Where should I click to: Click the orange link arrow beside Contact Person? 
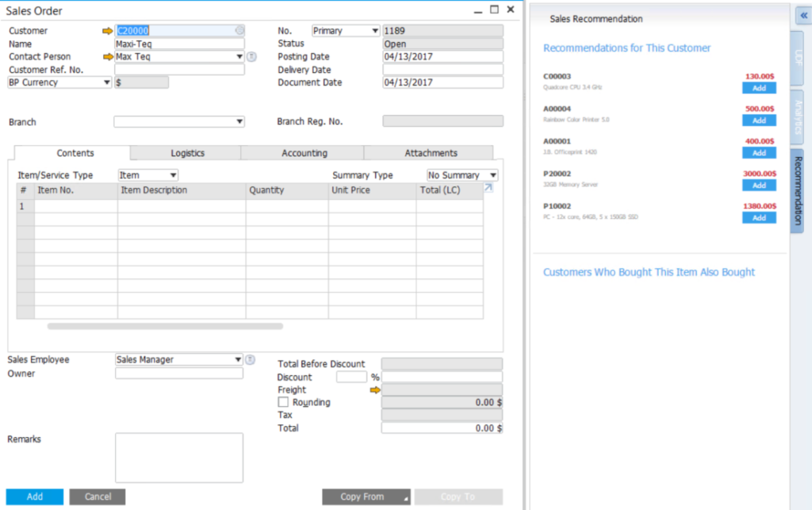coord(107,56)
